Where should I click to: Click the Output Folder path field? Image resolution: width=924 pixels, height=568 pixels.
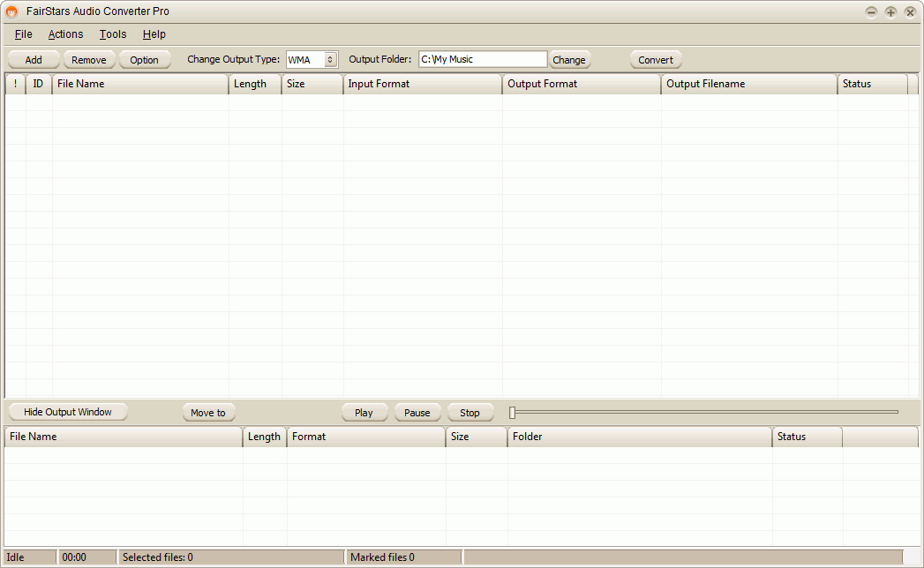483,59
